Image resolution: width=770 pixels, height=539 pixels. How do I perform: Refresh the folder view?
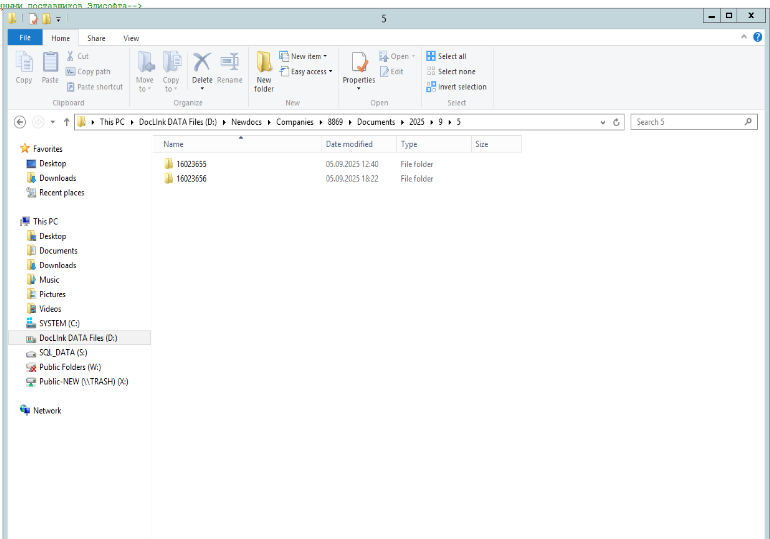616,122
